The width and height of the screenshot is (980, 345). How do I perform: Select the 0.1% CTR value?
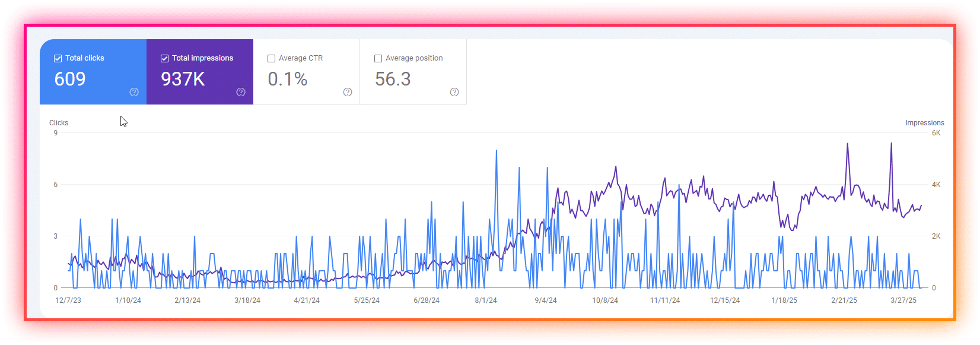pyautogui.click(x=288, y=79)
